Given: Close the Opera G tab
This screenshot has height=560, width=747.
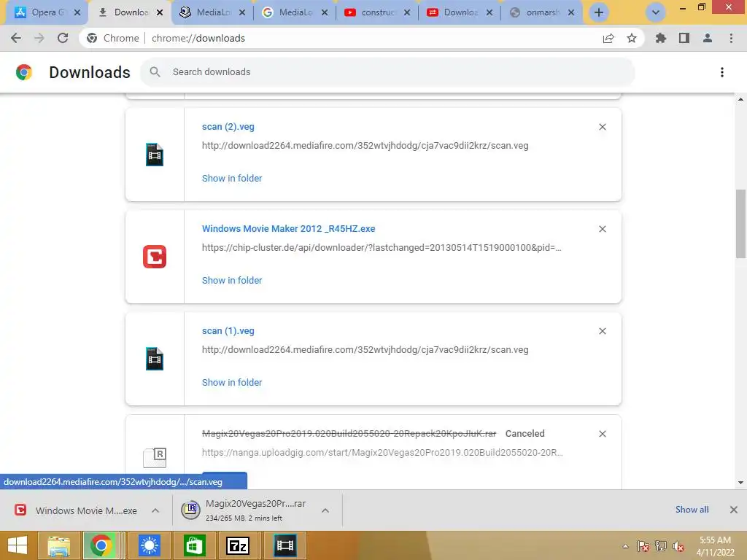Looking at the screenshot, I should click(77, 12).
